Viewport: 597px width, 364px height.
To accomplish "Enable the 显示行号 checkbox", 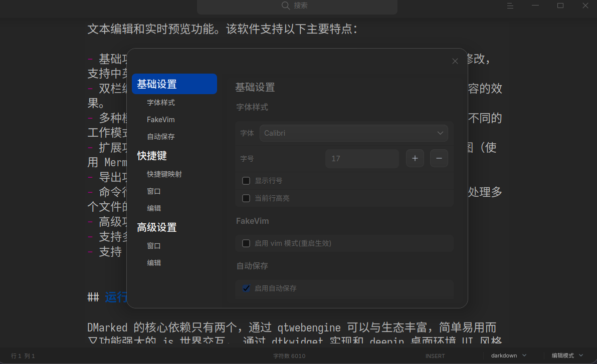I will tap(246, 181).
